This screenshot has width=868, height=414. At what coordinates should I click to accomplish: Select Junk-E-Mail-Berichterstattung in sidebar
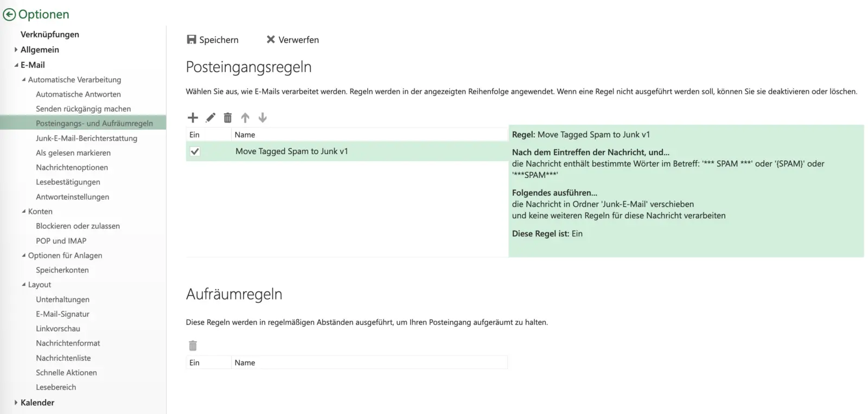tap(86, 138)
